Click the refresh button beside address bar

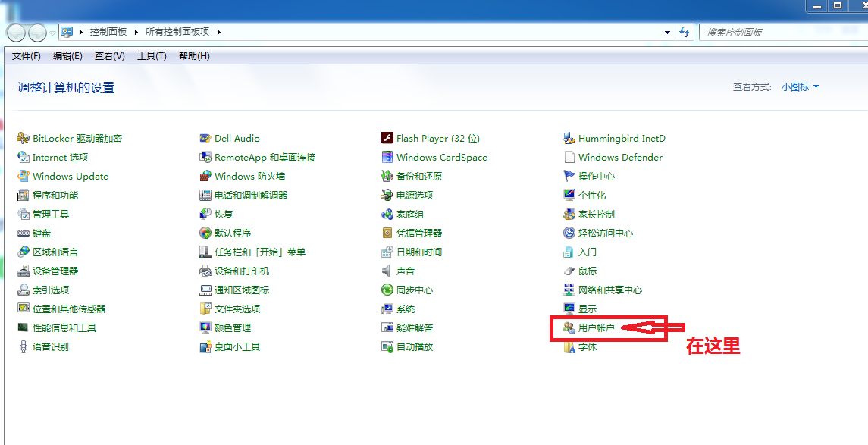point(685,32)
